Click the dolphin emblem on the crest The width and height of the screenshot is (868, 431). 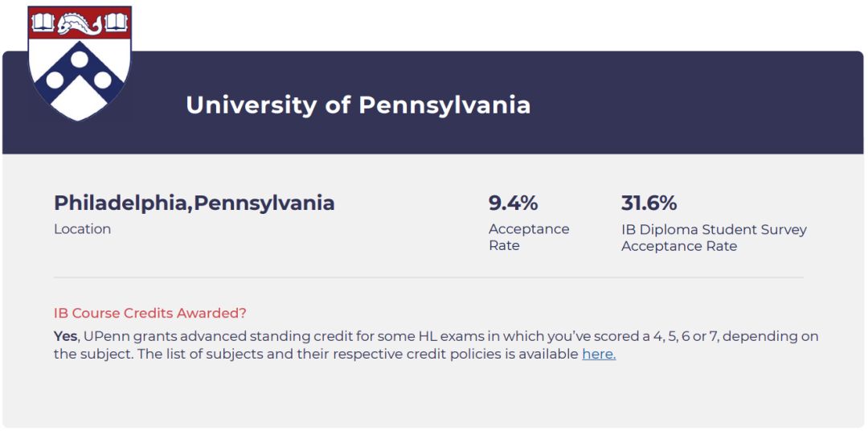tap(79, 23)
